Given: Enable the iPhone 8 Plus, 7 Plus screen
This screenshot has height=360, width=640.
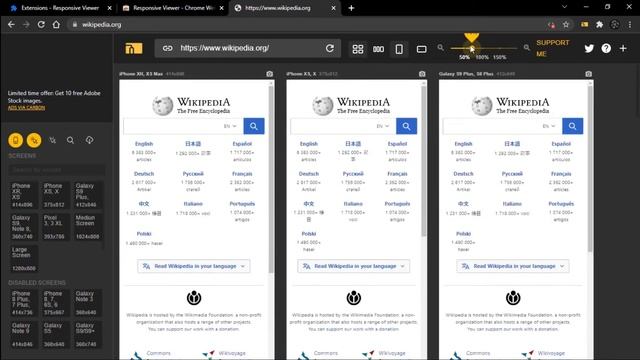Looking at the screenshot, I should pos(23,303).
